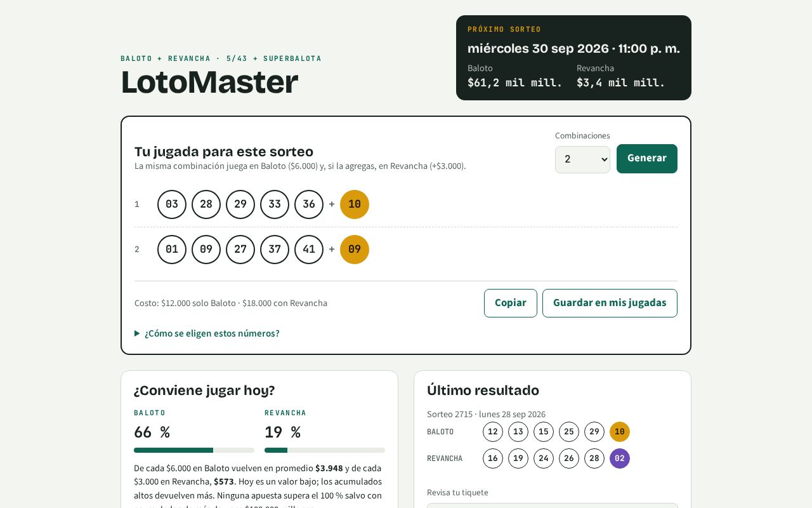
Task: Click ball 33 in combination 1
Action: pos(275,204)
